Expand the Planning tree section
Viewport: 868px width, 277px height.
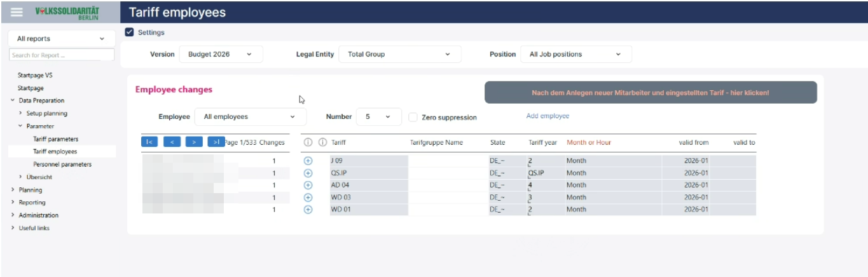[30, 190]
